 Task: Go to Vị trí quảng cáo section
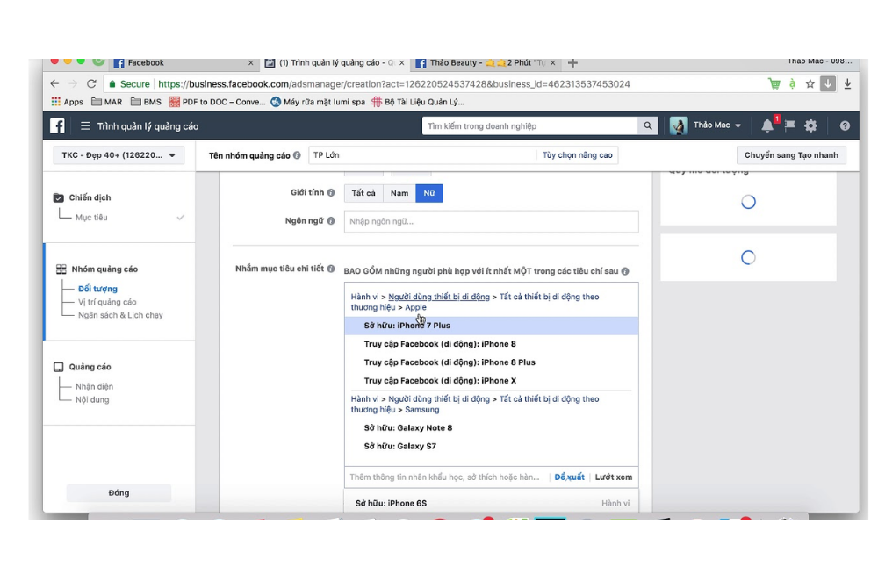pyautogui.click(x=107, y=302)
